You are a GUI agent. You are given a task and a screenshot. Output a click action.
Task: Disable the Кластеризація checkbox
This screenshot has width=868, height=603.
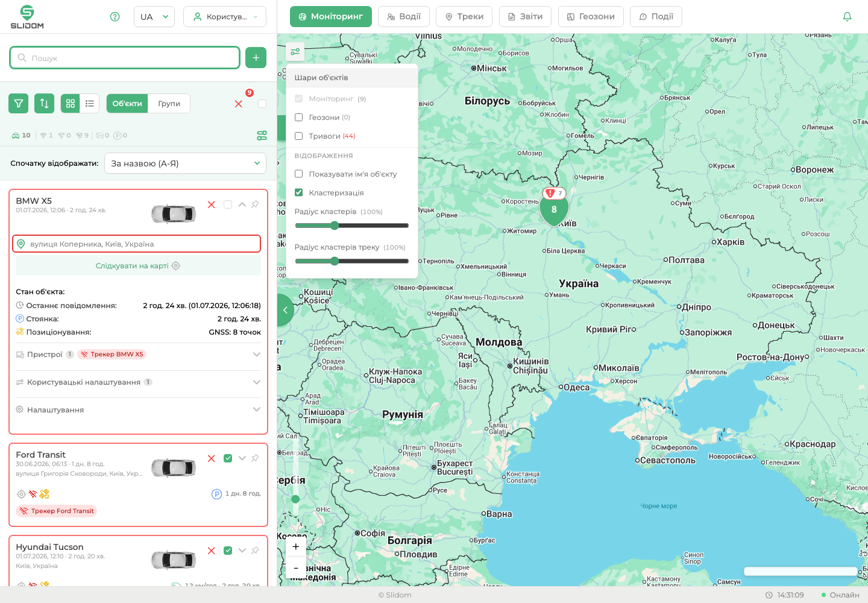coord(298,193)
